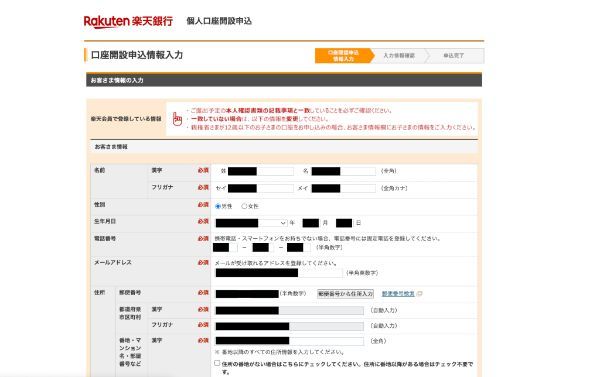Image resolution: width=600 pixels, height=377 pixels.
Task: Click the お客さま情報の入力 section bar
Action: pyautogui.click(x=284, y=80)
